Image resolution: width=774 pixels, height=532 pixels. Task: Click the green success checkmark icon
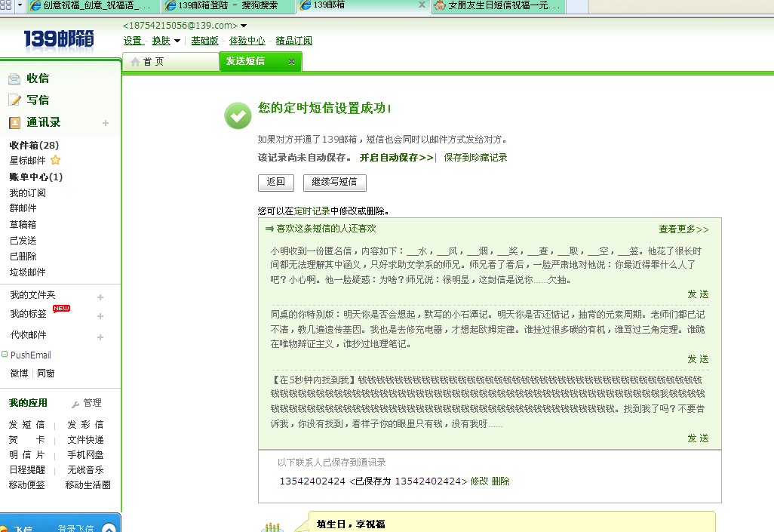pyautogui.click(x=238, y=115)
